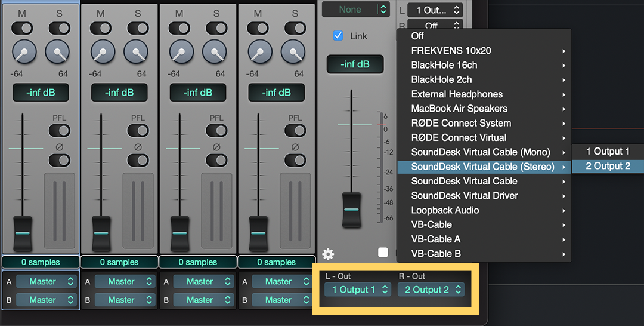
Task: Click first channel's -inf dB field
Action: tap(41, 93)
